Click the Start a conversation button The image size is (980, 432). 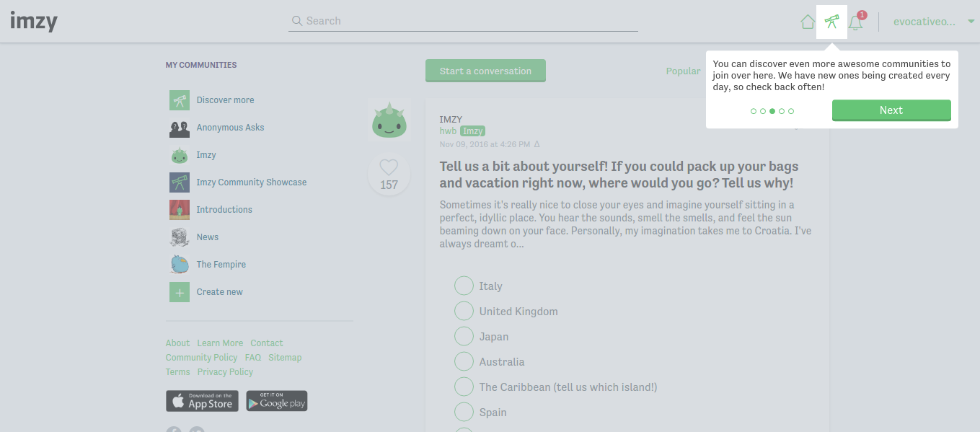[x=485, y=71]
